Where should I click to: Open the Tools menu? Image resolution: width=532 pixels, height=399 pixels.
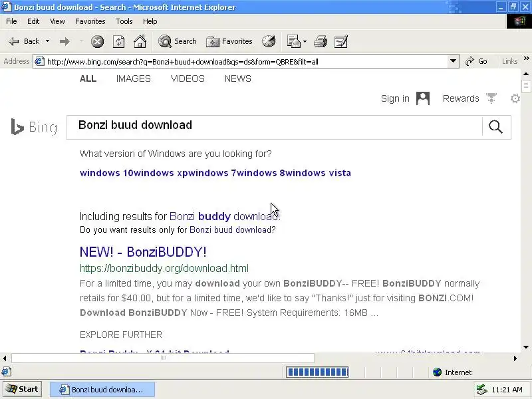pos(124,21)
